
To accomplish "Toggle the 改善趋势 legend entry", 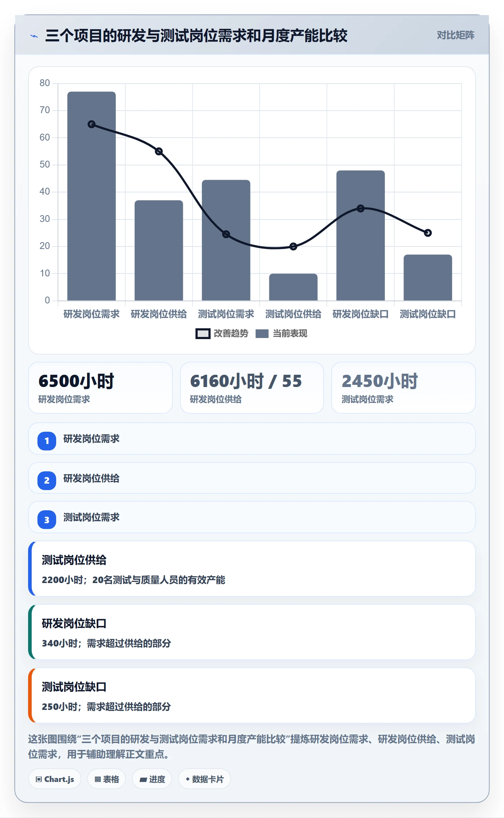I will click(222, 334).
